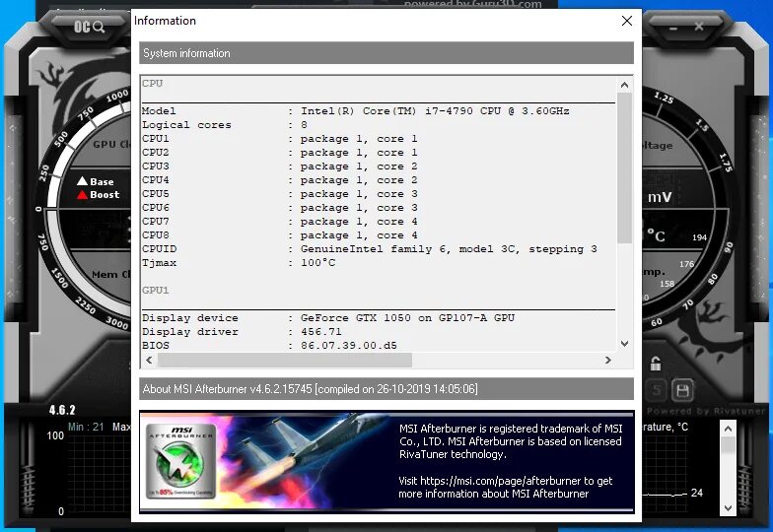Select the CPU6 package row
The image size is (773, 532).
280,208
